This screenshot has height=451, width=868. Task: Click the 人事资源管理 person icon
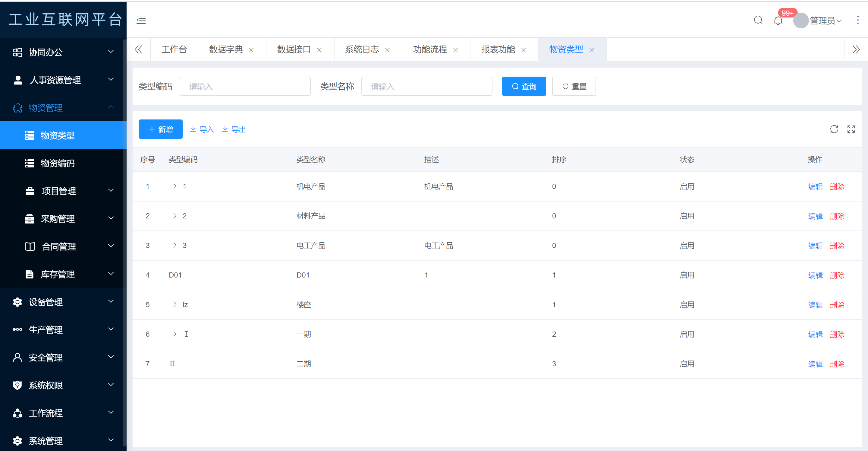(18, 80)
